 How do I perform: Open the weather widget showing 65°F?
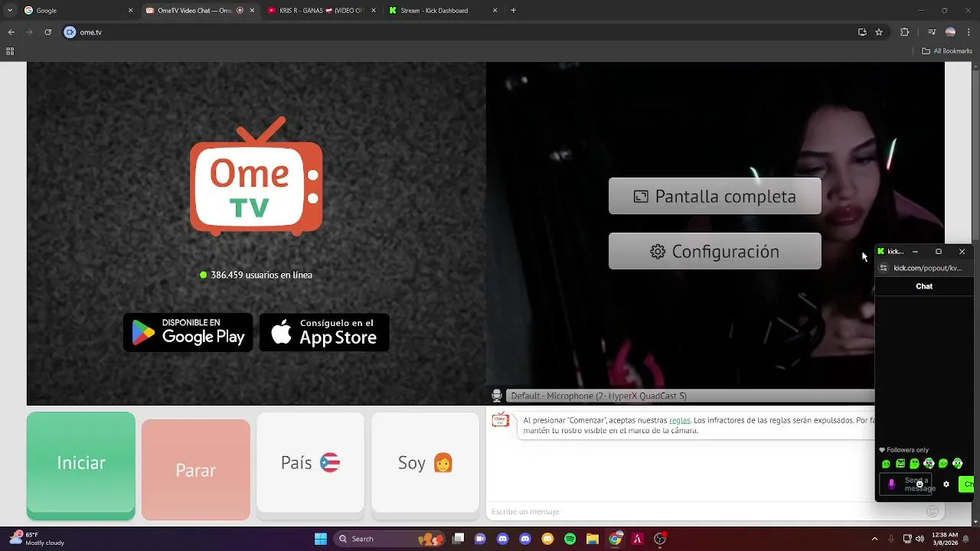pyautogui.click(x=36, y=539)
